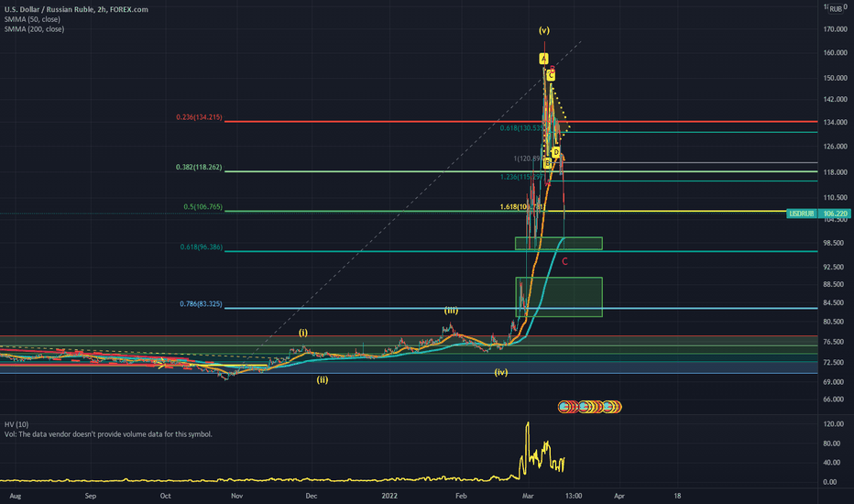This screenshot has width=854, height=504.
Task: Click the 2022 time axis label
Action: pyautogui.click(x=389, y=496)
